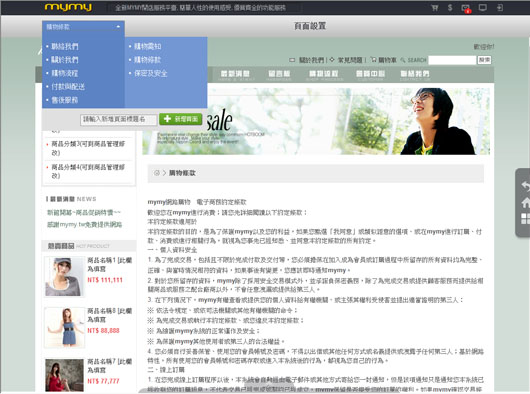Viewport: 530px width, 394px height.
Task: Click the 搜索 search button
Action: (x=484, y=60)
